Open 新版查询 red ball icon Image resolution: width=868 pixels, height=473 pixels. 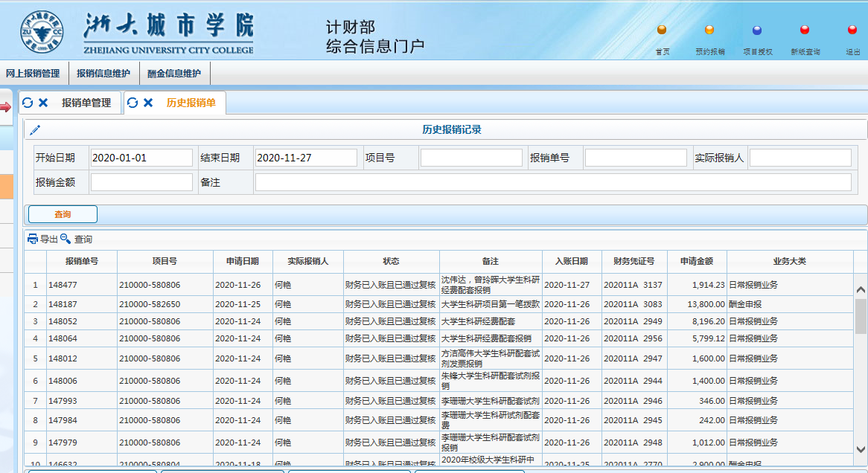tap(805, 30)
